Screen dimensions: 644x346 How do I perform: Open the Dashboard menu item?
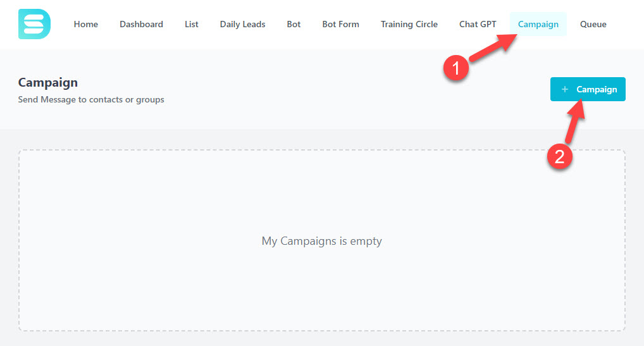coord(141,24)
